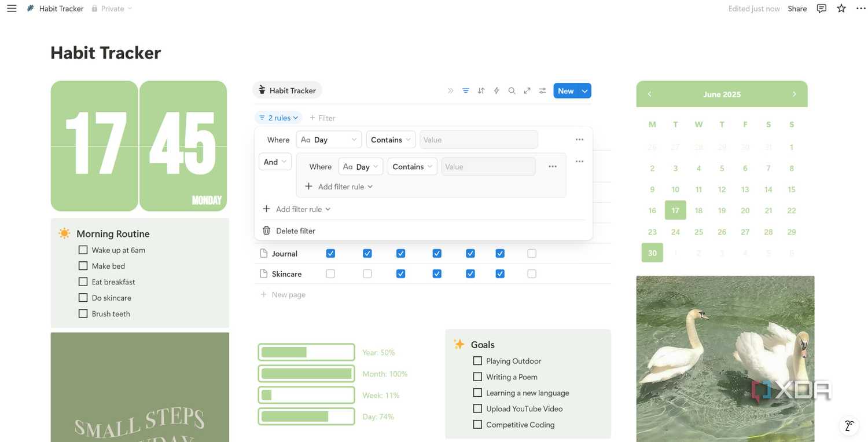Star this page as favorite
Viewport: 868px width, 442px height.
(x=841, y=9)
